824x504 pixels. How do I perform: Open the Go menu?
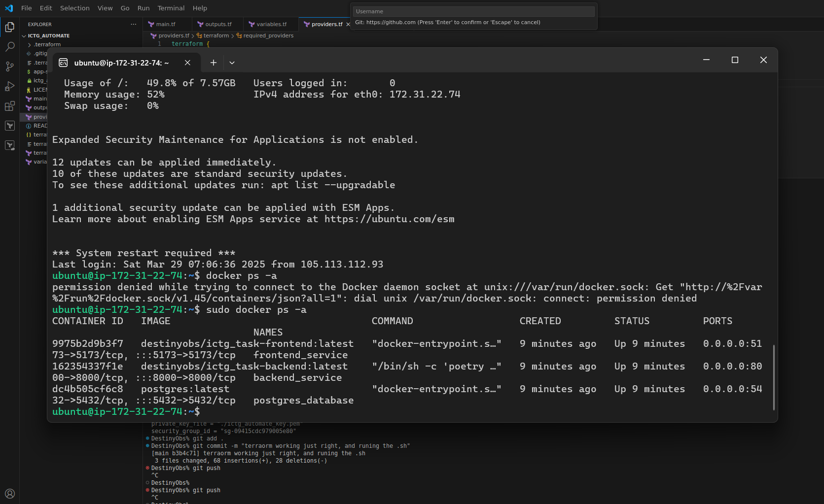tap(125, 8)
